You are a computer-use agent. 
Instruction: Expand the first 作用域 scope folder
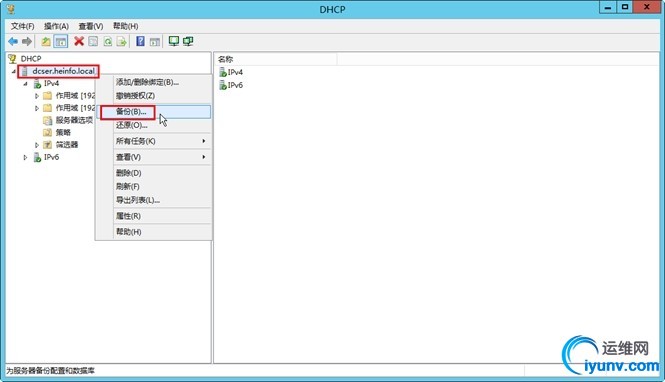coord(37,96)
